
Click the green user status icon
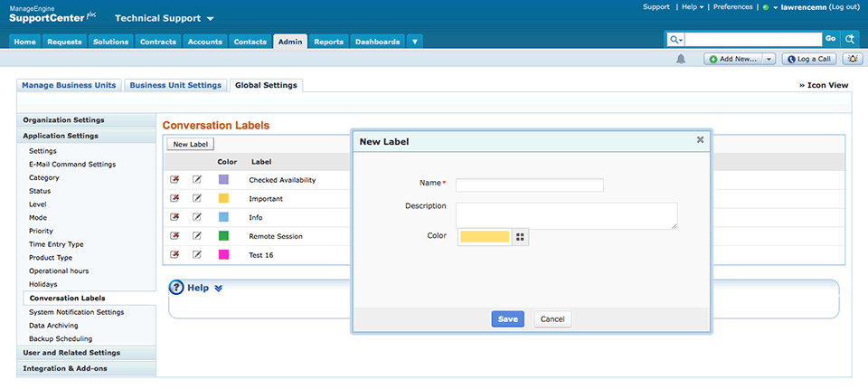pos(766,8)
